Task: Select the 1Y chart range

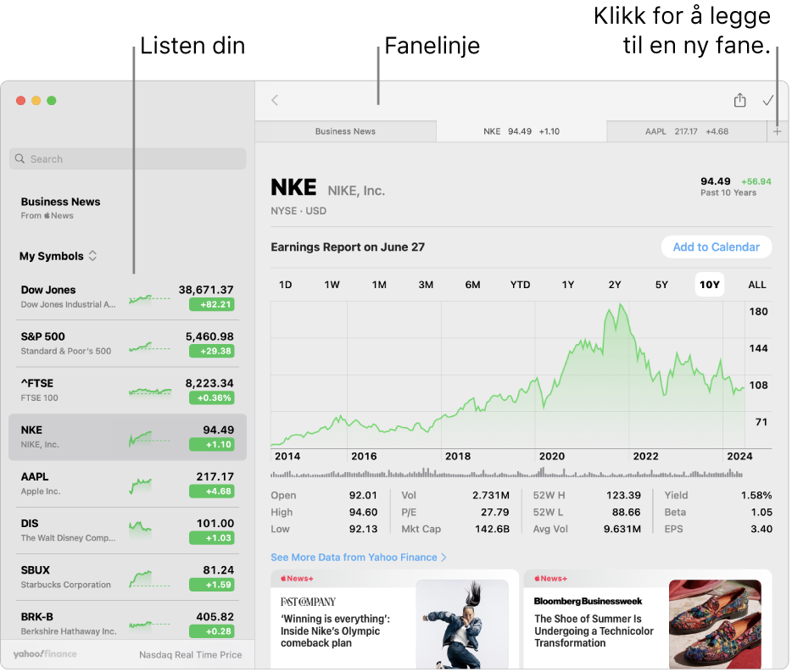Action: point(568,285)
